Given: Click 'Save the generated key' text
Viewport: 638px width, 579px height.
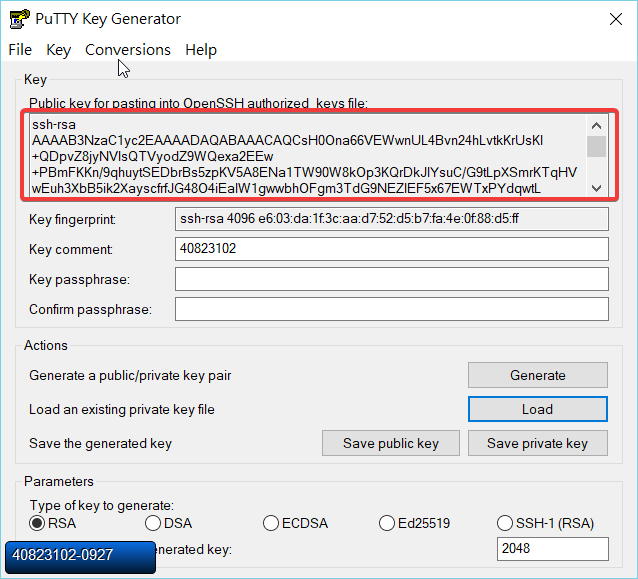Looking at the screenshot, I should (x=101, y=444).
